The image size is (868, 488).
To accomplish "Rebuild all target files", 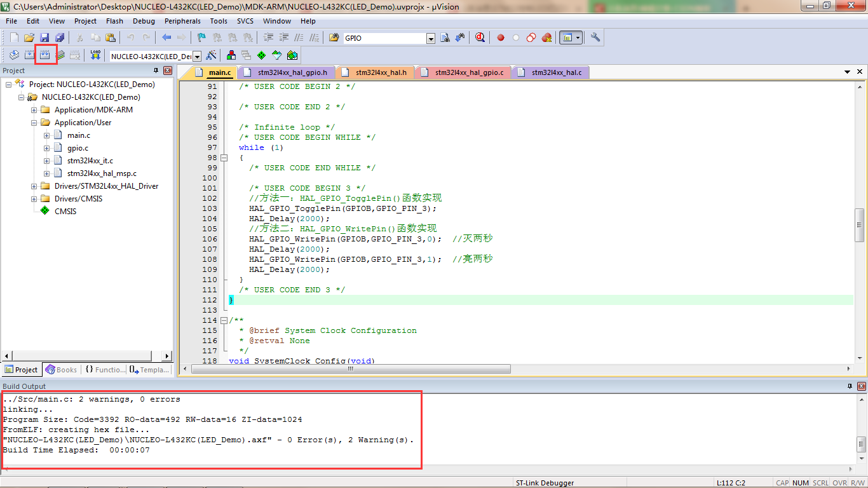I will tap(44, 55).
